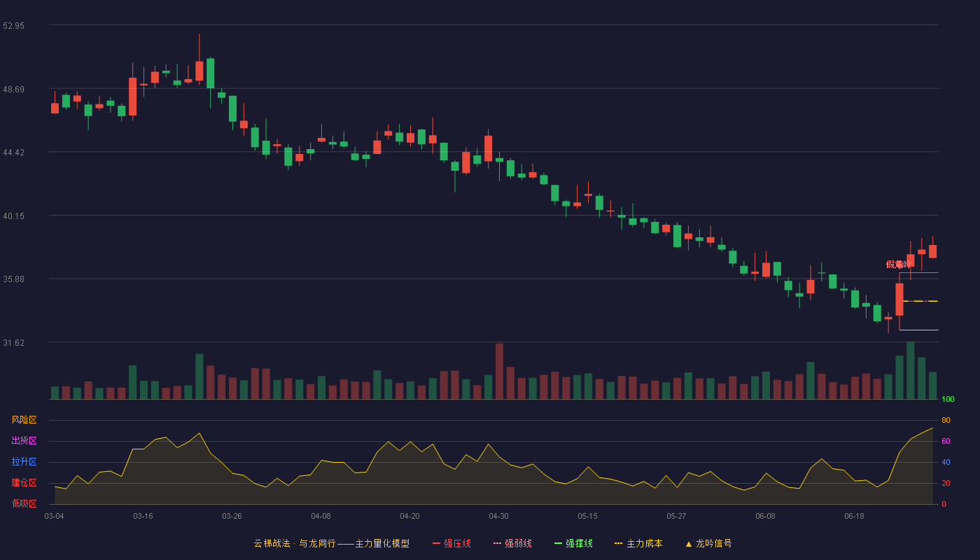
Task: Click the 06-08 date label
Action: (765, 516)
